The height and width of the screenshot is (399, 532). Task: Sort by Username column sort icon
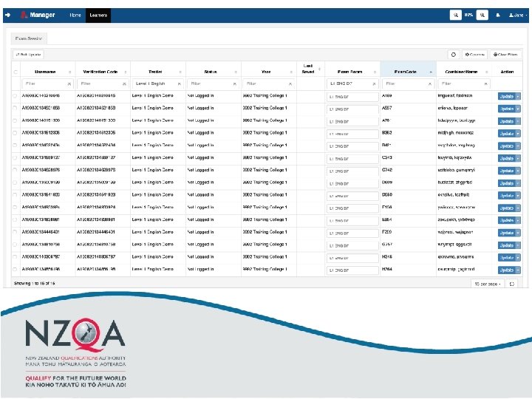70,72
